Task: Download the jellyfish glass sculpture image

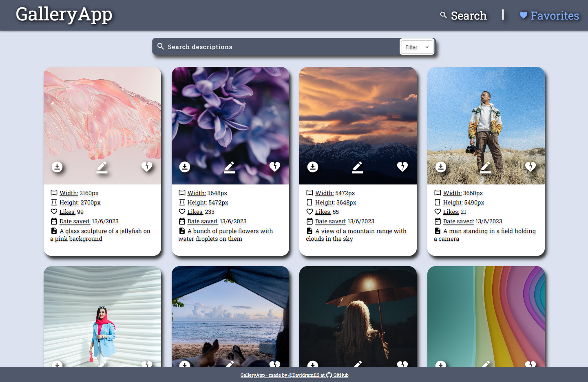Action: (x=57, y=167)
